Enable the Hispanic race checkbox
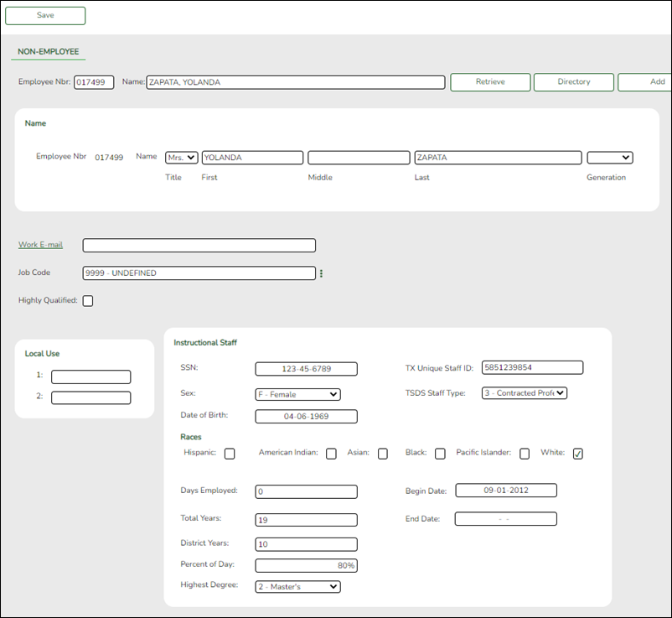This screenshot has height=618, width=672. pos(230,454)
